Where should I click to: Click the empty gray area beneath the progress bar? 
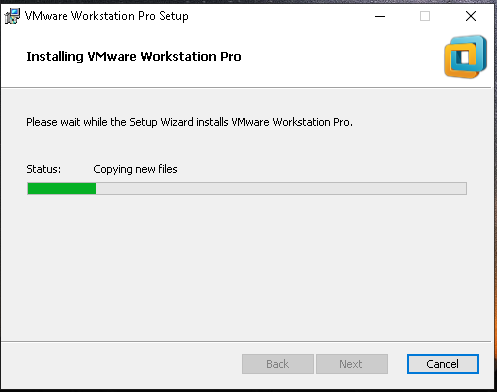(247, 267)
